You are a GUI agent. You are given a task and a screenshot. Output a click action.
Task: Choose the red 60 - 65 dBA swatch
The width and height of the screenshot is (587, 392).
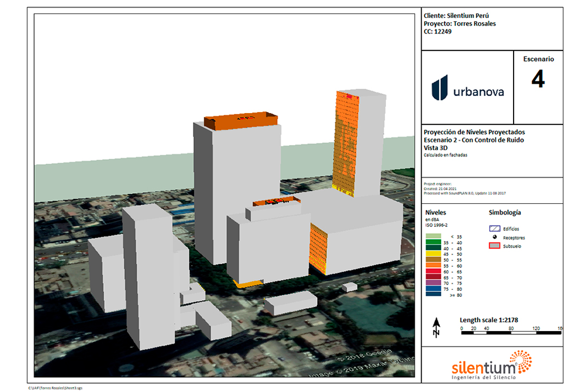tap(433, 272)
